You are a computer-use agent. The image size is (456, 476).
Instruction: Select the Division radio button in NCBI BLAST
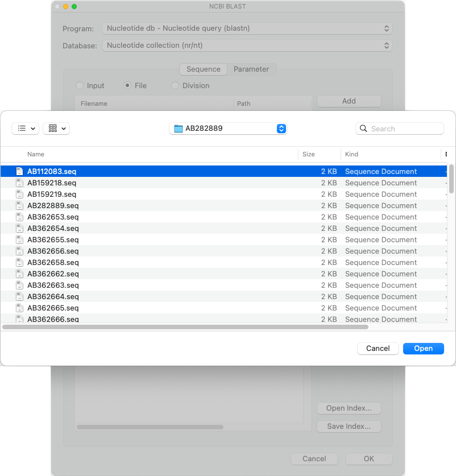(x=175, y=86)
